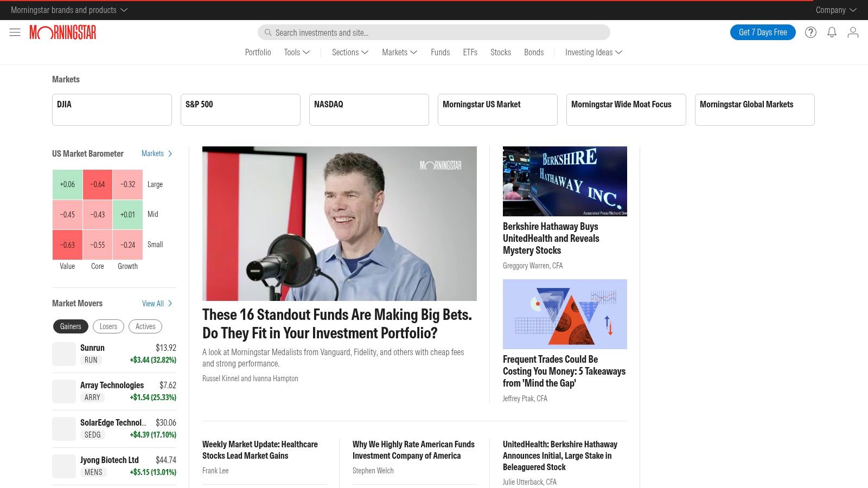Click Jyong Biotech logo placeholder

(64, 466)
